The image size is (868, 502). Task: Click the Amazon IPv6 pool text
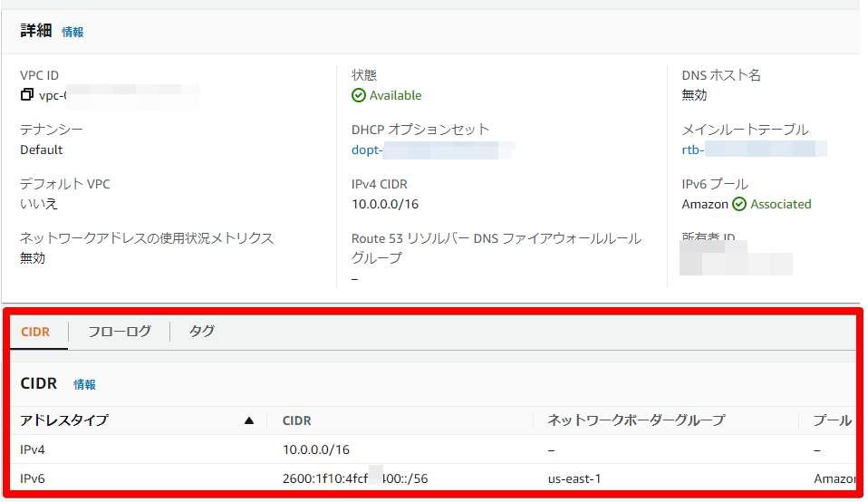click(705, 204)
